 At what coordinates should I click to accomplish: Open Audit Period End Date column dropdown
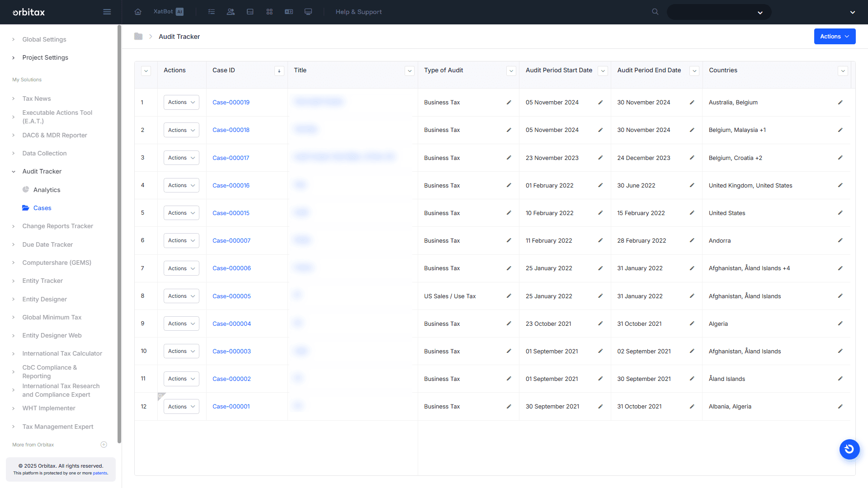point(694,71)
